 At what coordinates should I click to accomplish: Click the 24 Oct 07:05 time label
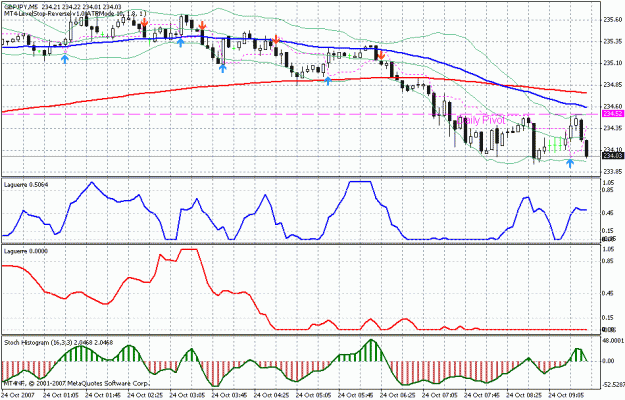coord(438,395)
